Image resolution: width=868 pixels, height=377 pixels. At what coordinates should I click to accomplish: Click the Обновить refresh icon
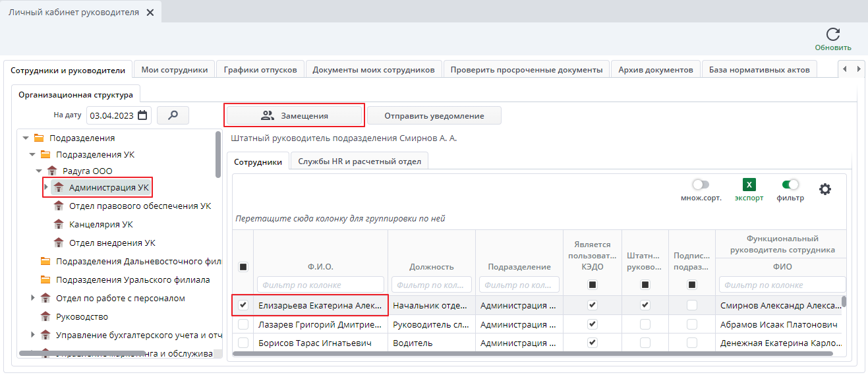pyautogui.click(x=833, y=34)
